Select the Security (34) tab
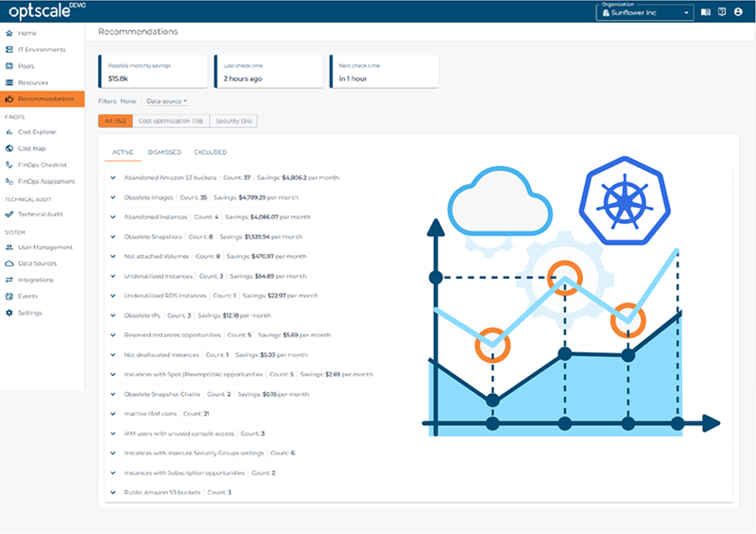 pos(234,121)
